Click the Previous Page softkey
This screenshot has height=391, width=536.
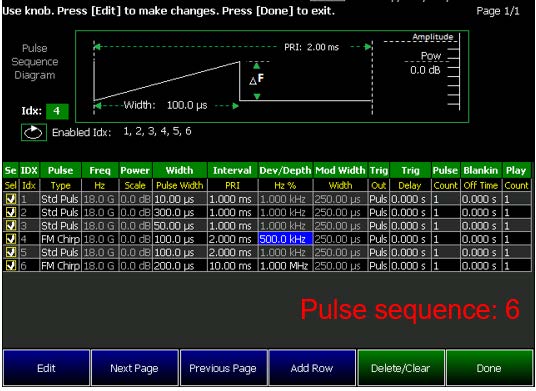click(x=223, y=368)
